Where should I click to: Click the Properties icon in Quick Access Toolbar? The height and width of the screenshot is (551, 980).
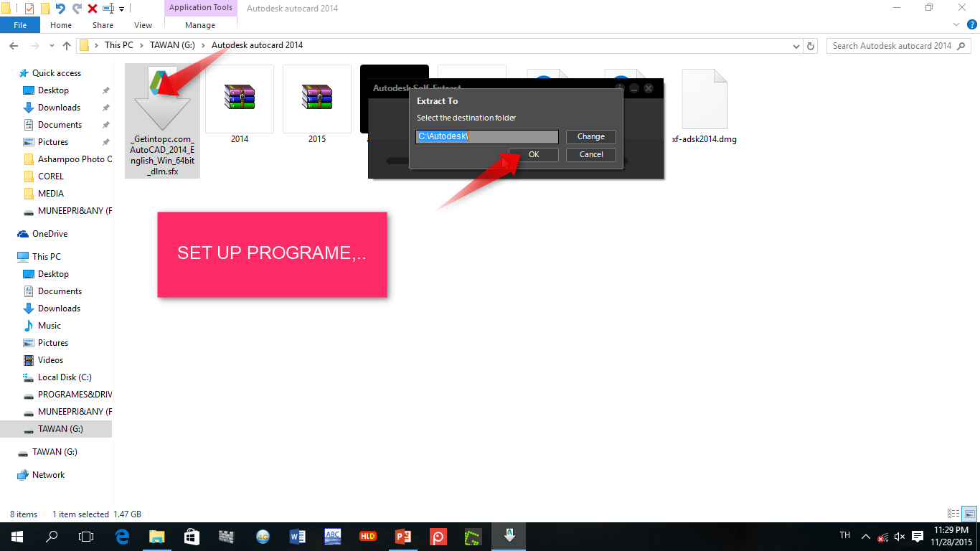(x=29, y=9)
